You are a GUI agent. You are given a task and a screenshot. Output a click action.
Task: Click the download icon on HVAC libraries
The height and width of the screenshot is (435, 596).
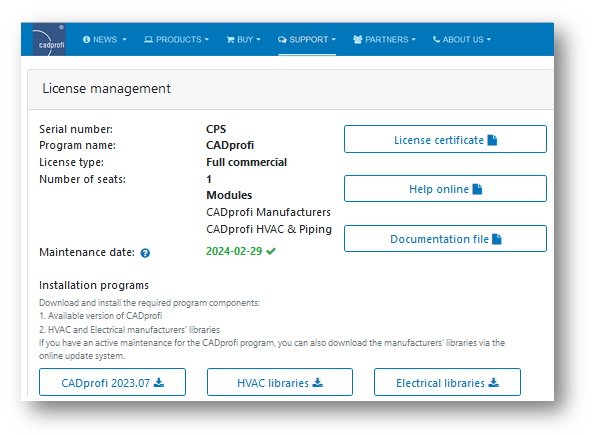pyautogui.click(x=318, y=383)
